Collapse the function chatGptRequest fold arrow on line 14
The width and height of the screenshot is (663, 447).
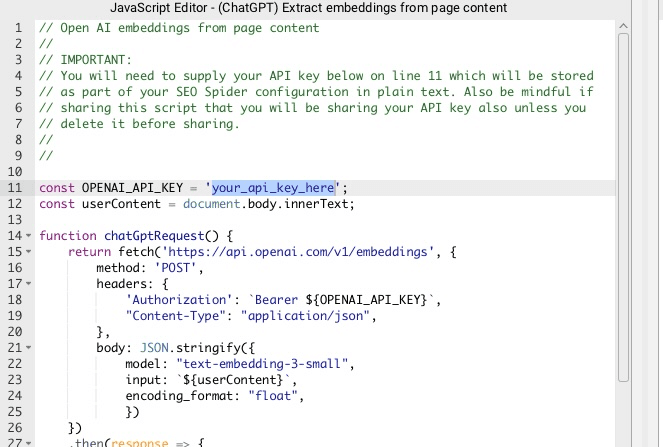click(28, 236)
